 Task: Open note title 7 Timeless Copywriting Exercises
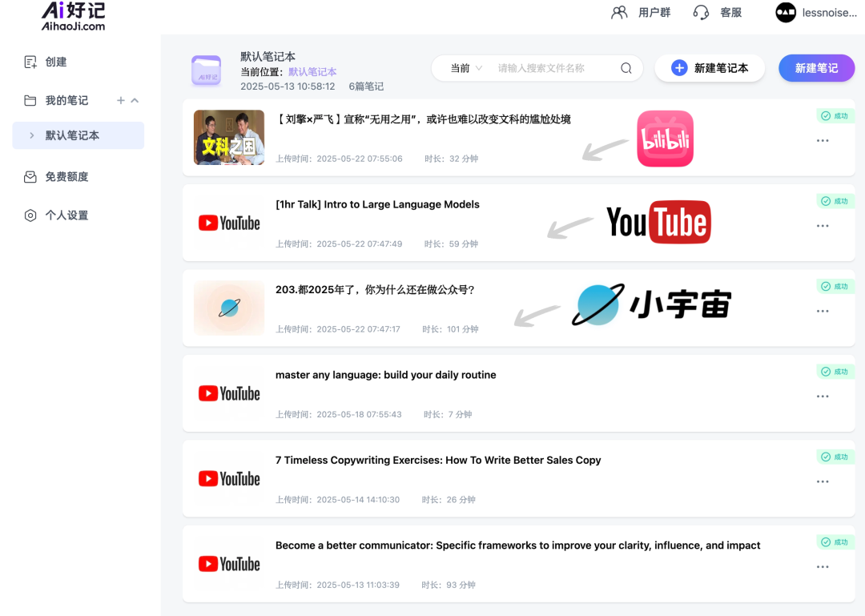(x=438, y=461)
